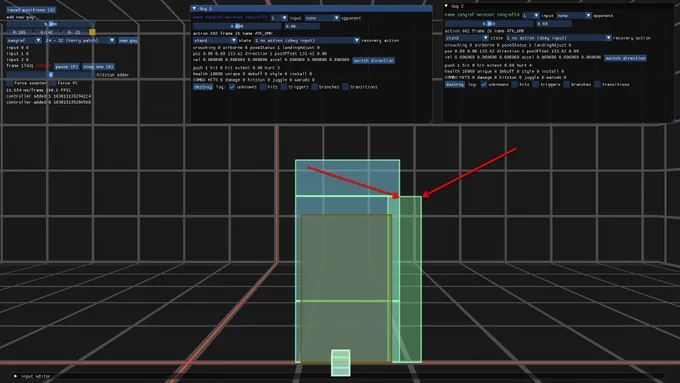Click Guy 1 position slider
Screen dimensions: 680x383
click(x=237, y=26)
